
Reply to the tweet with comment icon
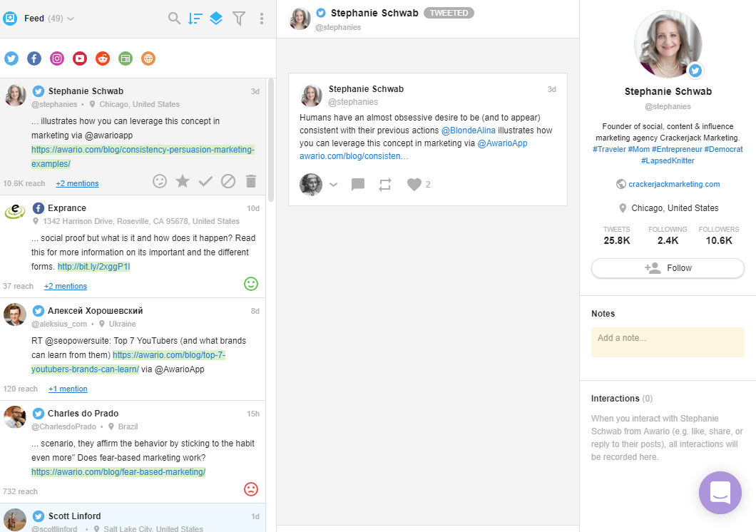(358, 185)
